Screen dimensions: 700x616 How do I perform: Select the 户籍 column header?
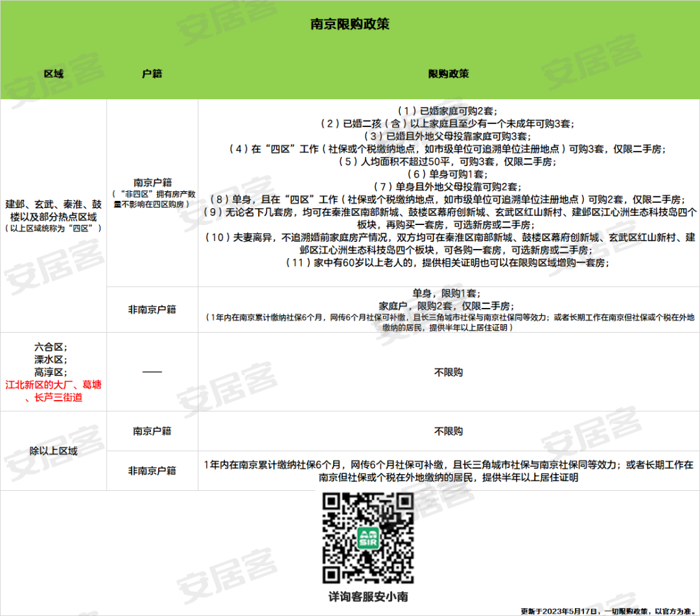pyautogui.click(x=152, y=74)
